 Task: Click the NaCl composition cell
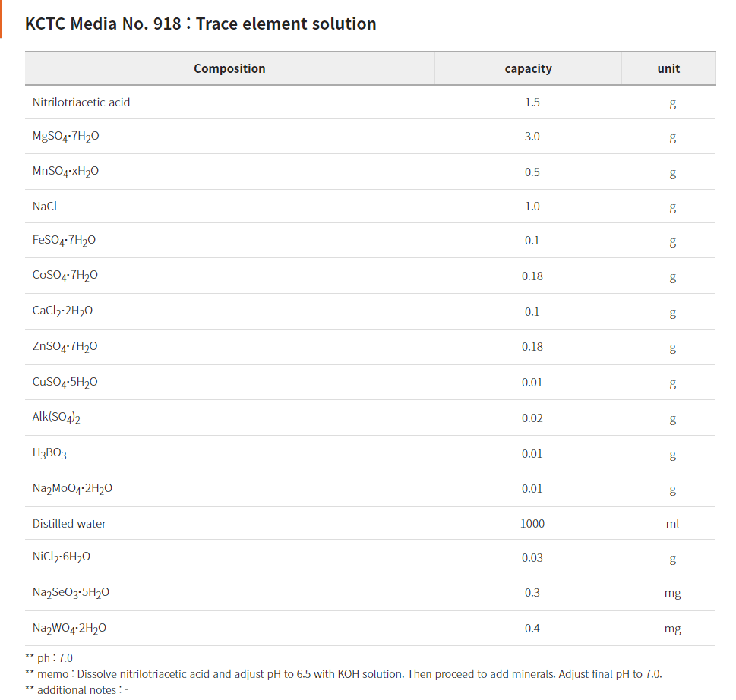tap(45, 206)
